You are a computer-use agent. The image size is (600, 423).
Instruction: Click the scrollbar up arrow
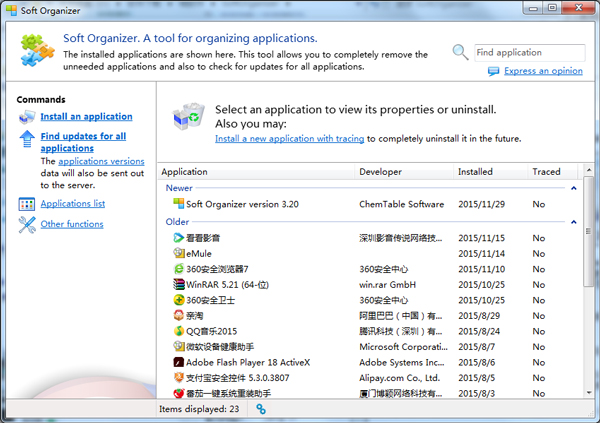(x=589, y=170)
